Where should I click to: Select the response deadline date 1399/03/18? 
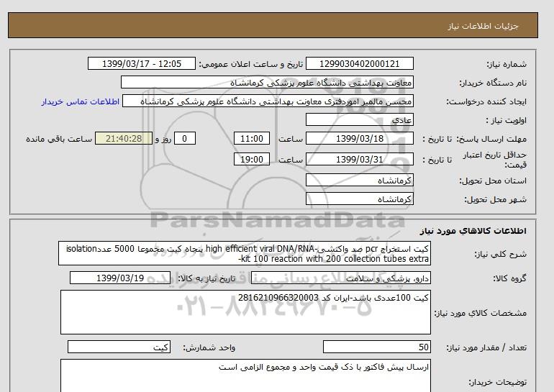pos(359,138)
